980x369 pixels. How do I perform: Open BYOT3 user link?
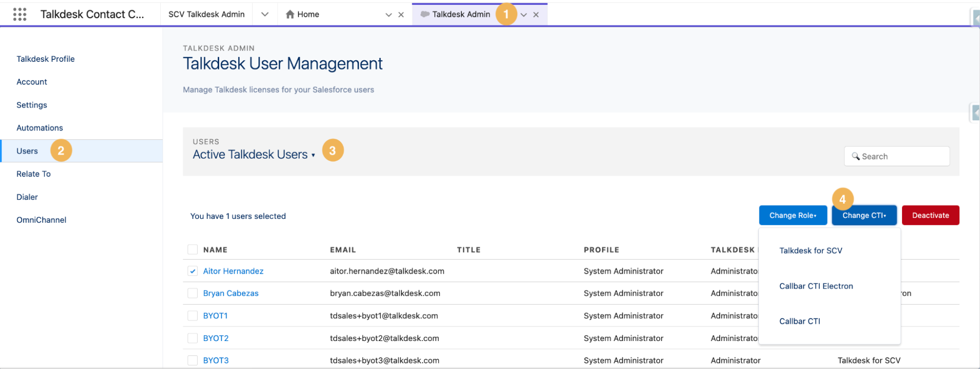[x=216, y=360]
